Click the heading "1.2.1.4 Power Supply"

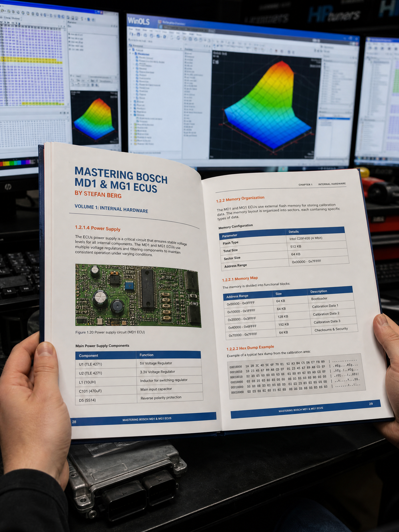(98, 228)
